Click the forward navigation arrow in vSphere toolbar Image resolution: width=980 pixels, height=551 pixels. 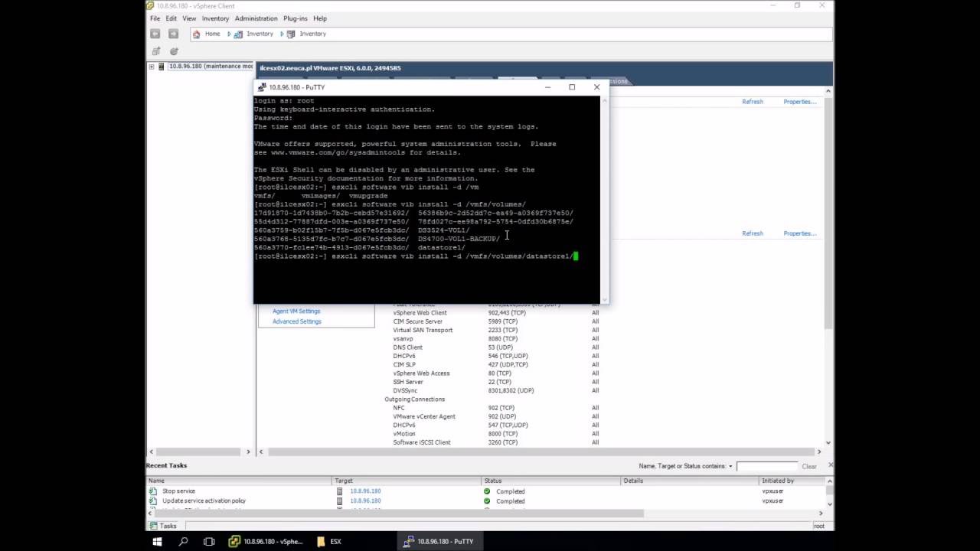[173, 34]
